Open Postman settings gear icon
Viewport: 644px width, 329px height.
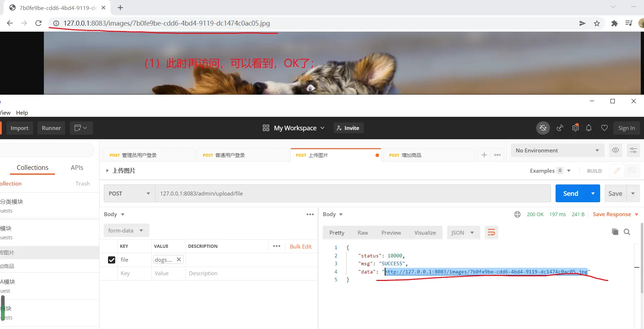pos(575,127)
